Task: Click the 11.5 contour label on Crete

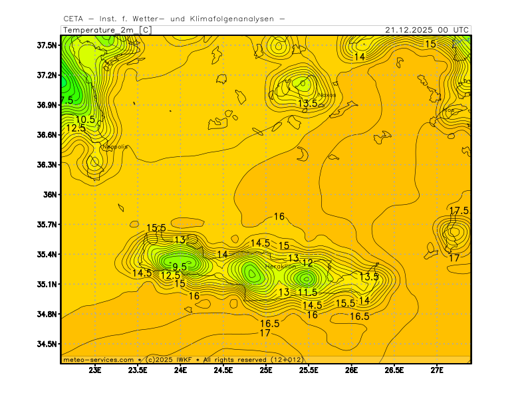Action: (307, 293)
